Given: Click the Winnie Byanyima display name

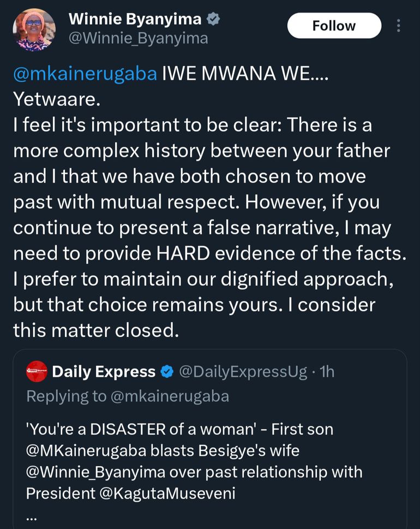Looking at the screenshot, I should [135, 19].
